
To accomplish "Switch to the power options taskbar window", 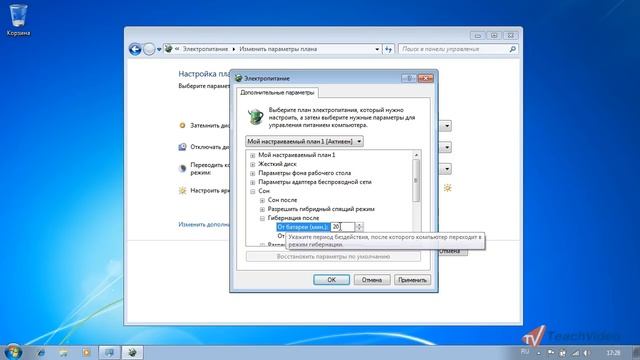I will [132, 352].
